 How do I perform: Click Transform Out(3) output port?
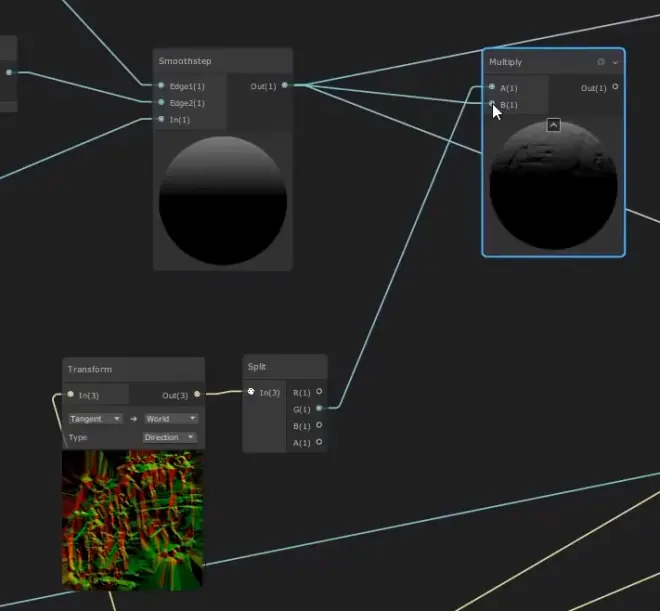(197, 394)
